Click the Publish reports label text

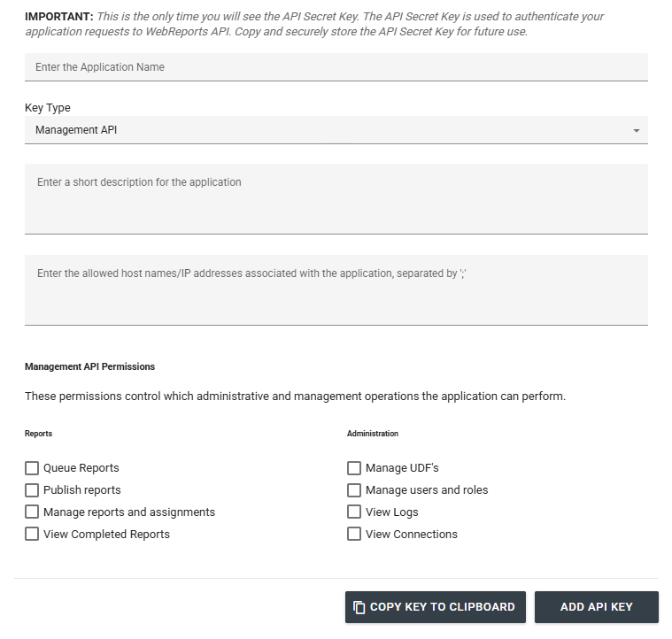coord(81,490)
